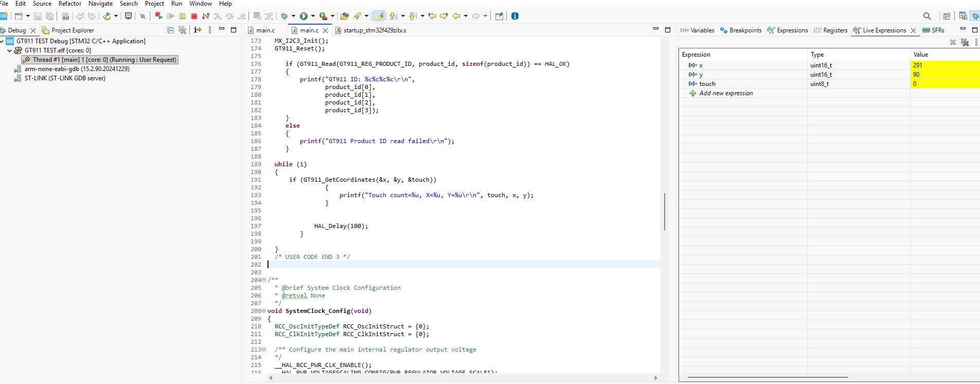The image size is (980, 384).
Task: Pause the target with the Suspend button
Action: [182, 16]
